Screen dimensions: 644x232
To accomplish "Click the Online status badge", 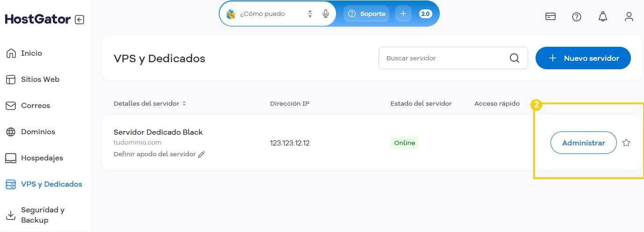I will click(404, 143).
